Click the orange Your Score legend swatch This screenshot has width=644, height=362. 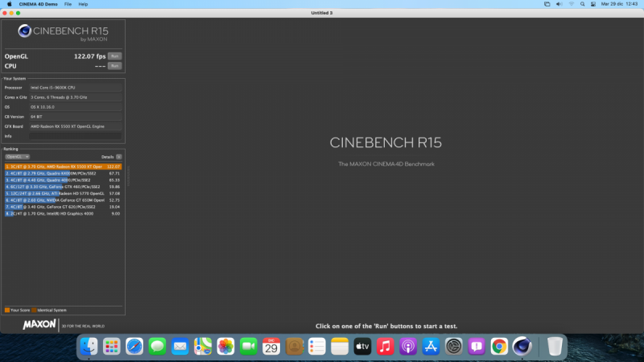point(7,310)
